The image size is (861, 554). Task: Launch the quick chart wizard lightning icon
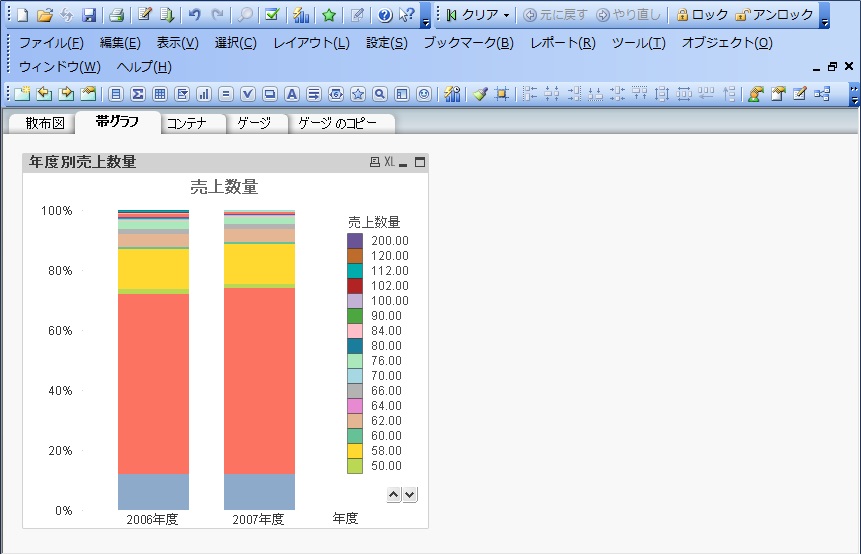coord(301,15)
